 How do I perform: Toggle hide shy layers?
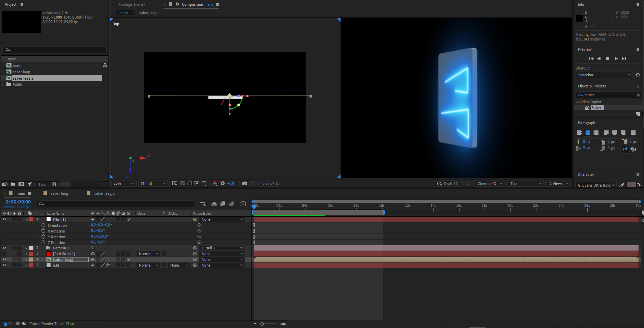(x=214, y=204)
